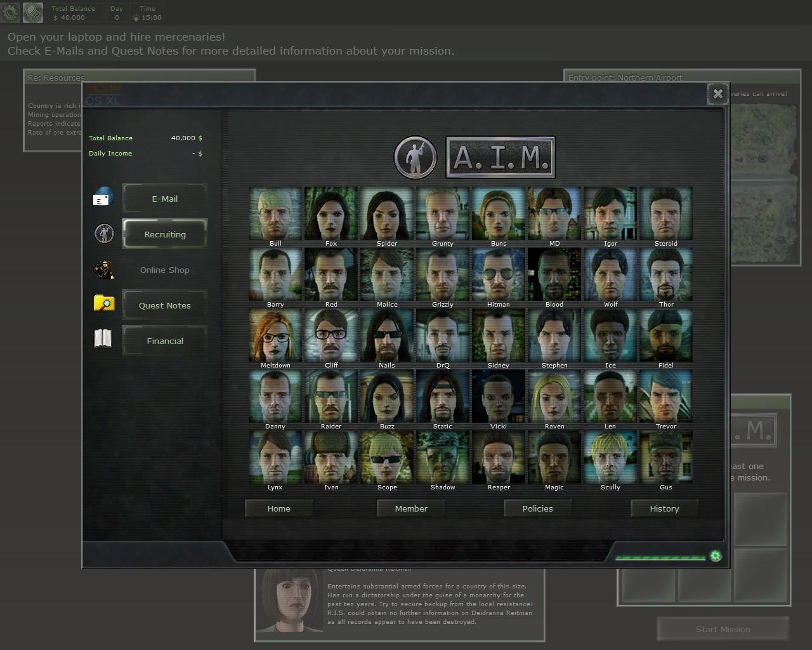Select mercenary Malice portrait

[387, 274]
